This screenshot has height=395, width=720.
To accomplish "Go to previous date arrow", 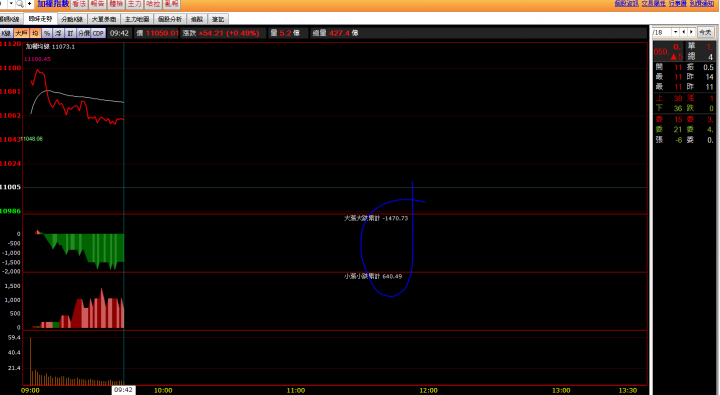I will (684, 32).
